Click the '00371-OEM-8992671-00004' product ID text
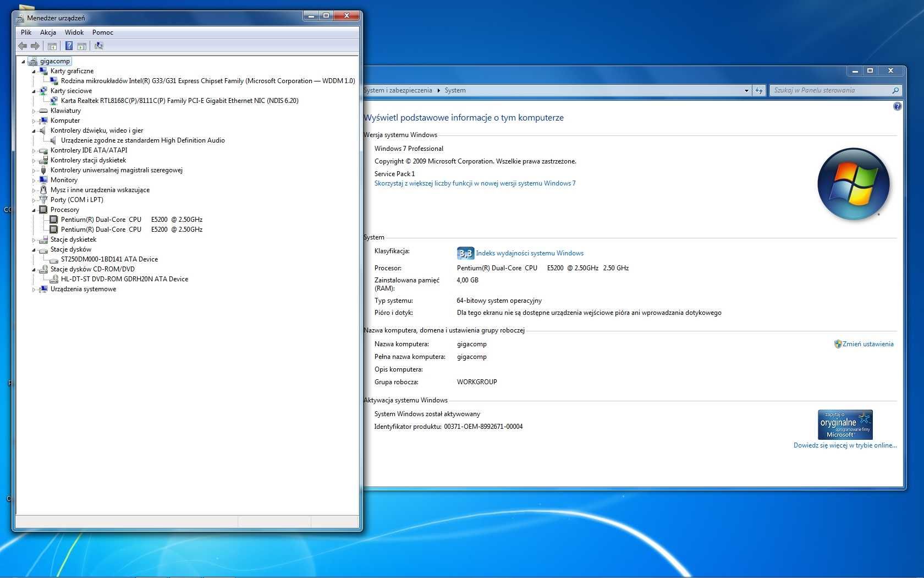Image resolution: width=924 pixels, height=578 pixels. (483, 427)
